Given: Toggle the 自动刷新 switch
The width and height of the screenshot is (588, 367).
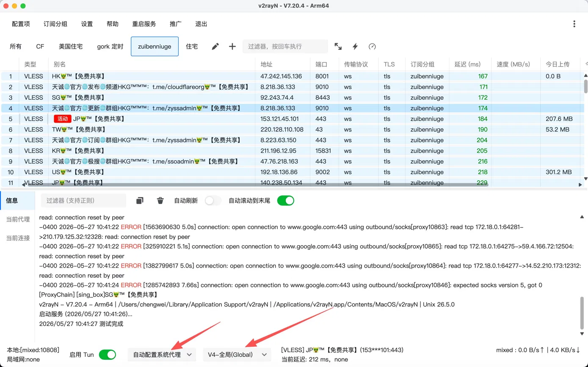Looking at the screenshot, I should pyautogui.click(x=213, y=201).
